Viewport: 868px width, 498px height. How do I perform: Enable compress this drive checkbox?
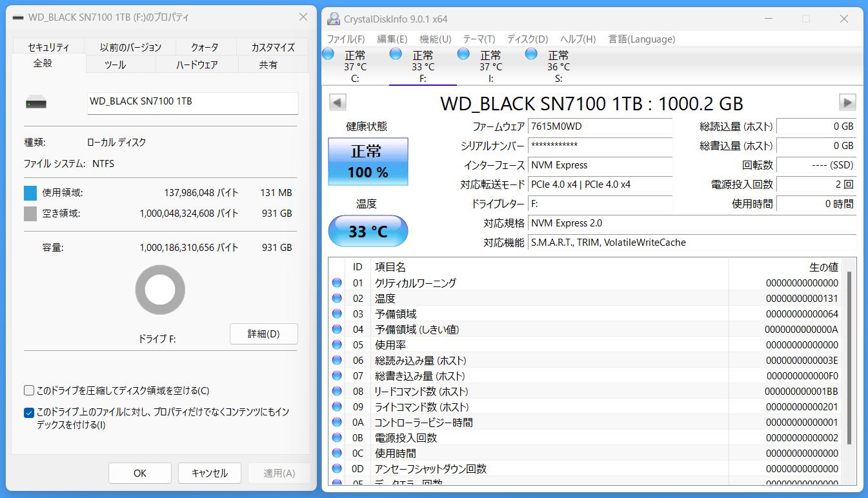pyautogui.click(x=29, y=390)
